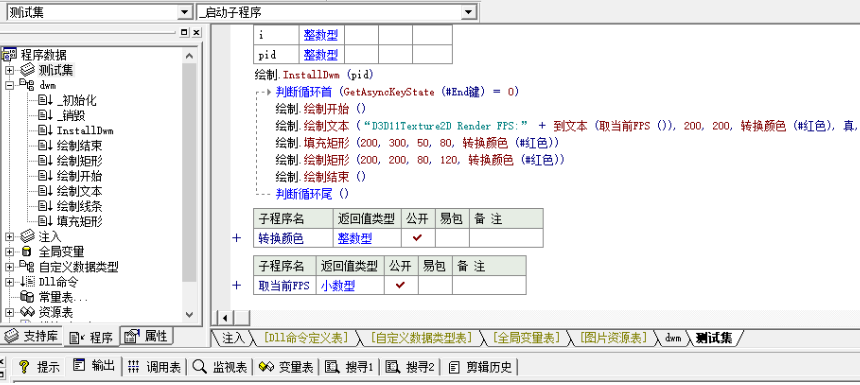Image resolution: width=860 pixels, height=385 pixels.
Task: Show the 搜寻2 bottom panel
Action: (410, 367)
